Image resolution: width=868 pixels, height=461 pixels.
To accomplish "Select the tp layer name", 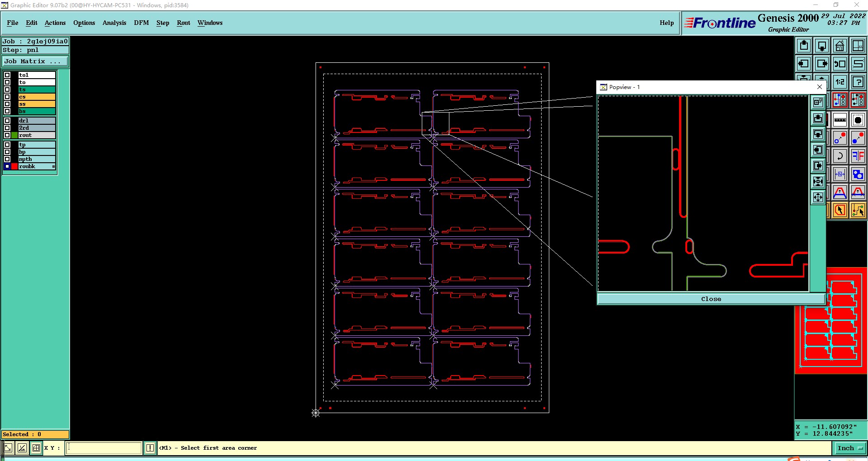I will click(x=37, y=145).
